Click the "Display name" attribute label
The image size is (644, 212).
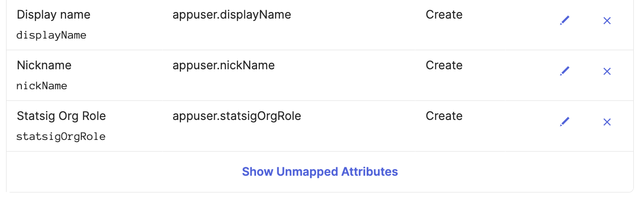coord(53,14)
